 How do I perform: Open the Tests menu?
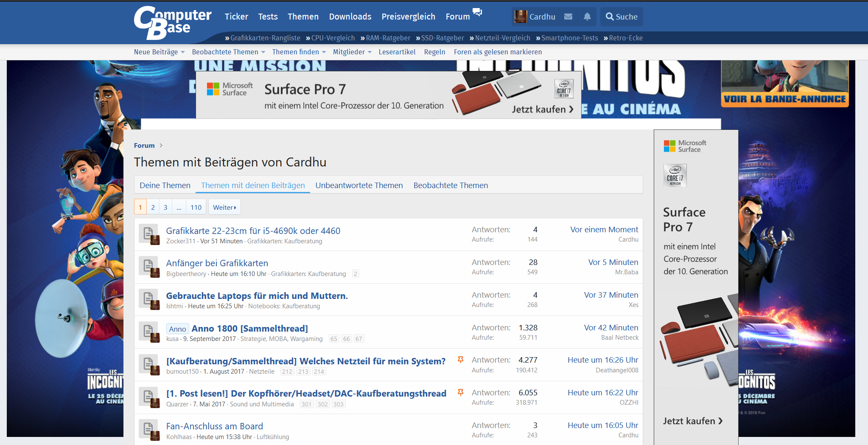coord(268,17)
